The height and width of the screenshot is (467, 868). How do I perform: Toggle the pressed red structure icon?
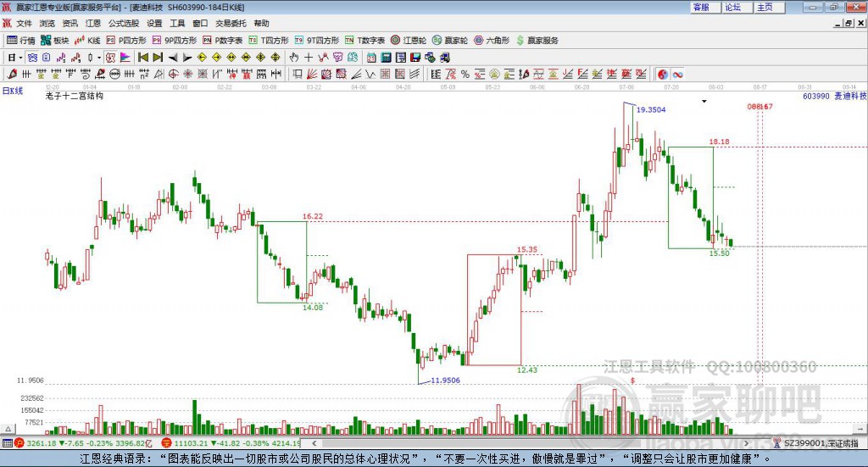(x=110, y=57)
